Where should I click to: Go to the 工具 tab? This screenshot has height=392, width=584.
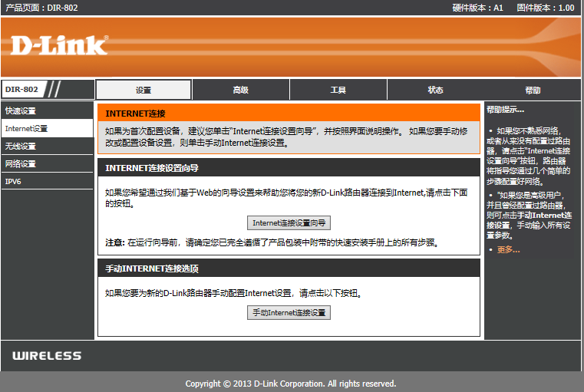pos(338,90)
